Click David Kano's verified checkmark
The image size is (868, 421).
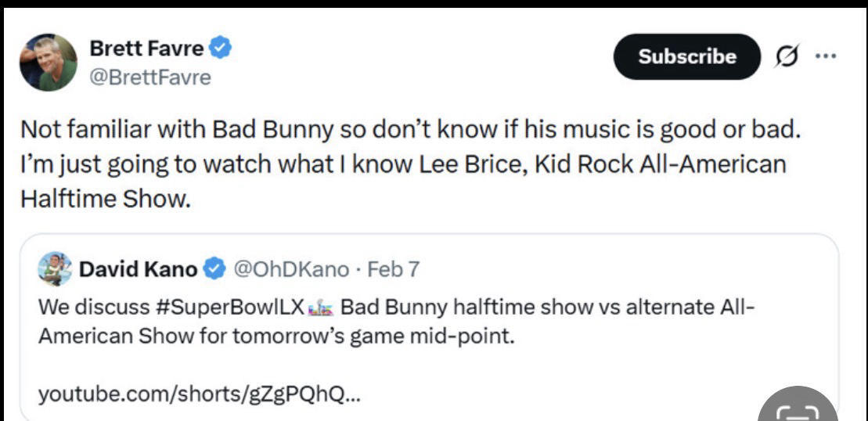pyautogui.click(x=212, y=270)
